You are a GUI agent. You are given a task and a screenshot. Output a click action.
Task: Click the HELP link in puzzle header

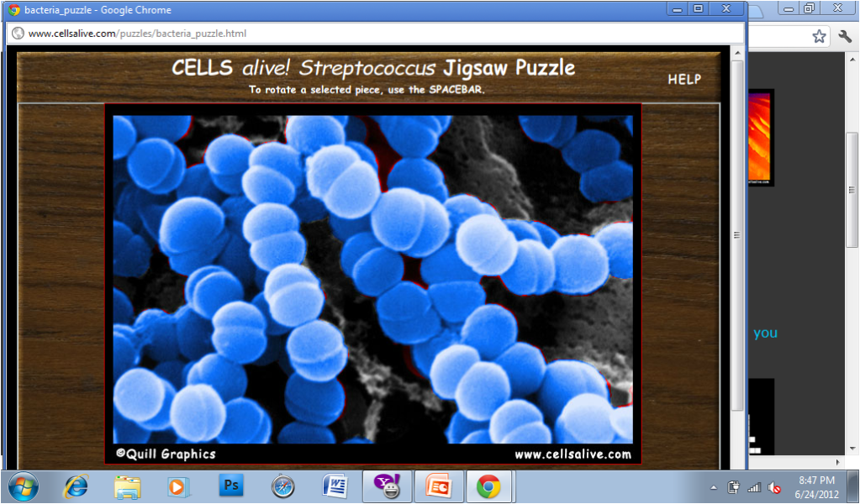point(683,79)
